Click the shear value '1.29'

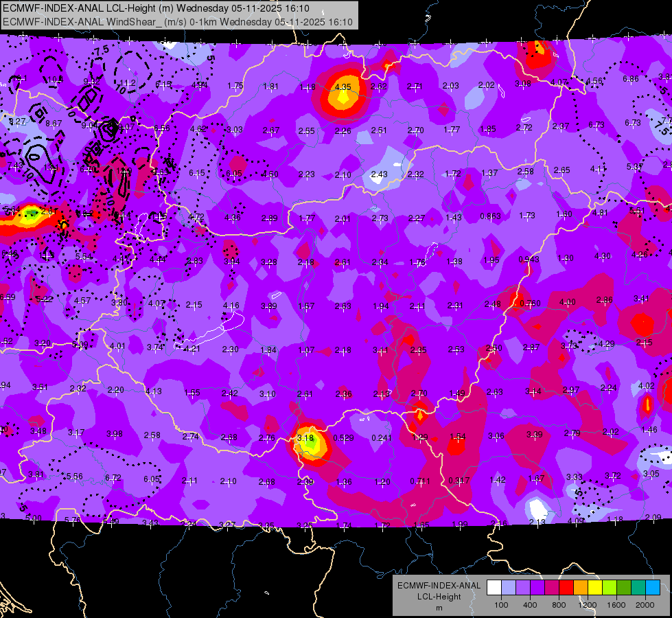[420, 437]
